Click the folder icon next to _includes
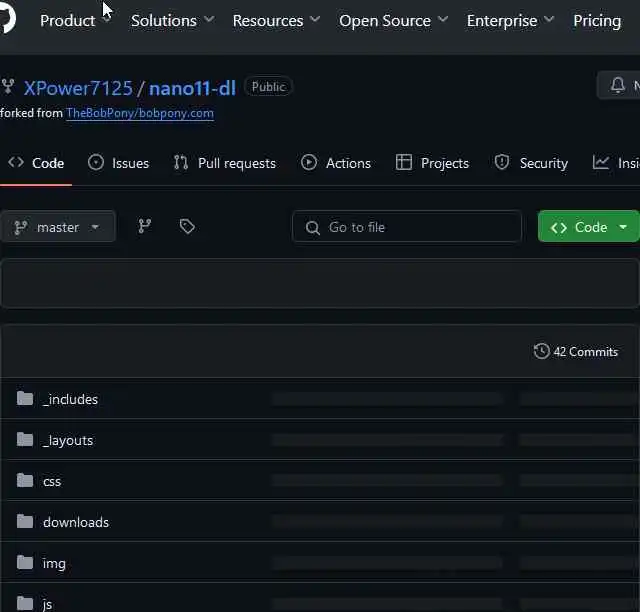This screenshot has height=612, width=640. [x=25, y=398]
